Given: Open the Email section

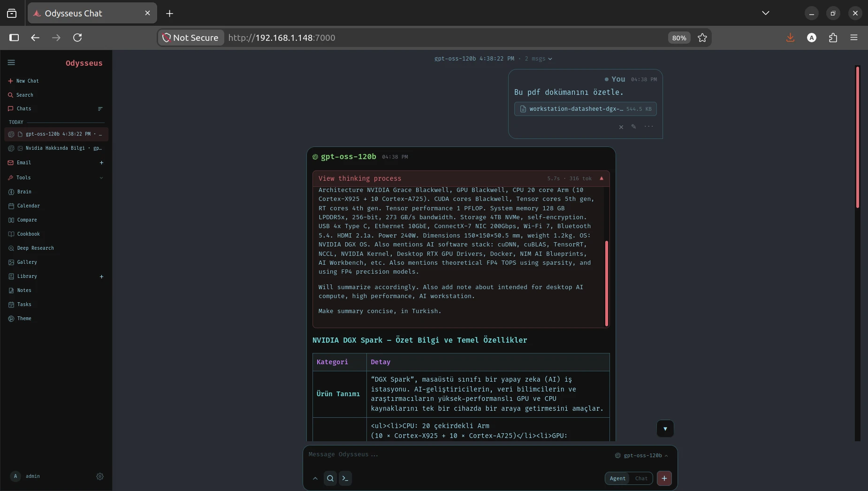Looking at the screenshot, I should click(x=20, y=162).
